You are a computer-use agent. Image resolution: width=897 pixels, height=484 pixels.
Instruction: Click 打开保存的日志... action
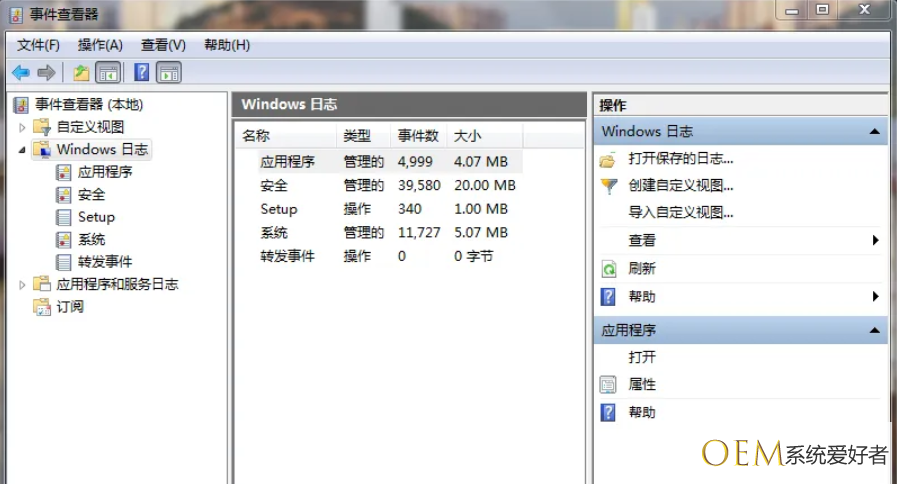(680, 159)
